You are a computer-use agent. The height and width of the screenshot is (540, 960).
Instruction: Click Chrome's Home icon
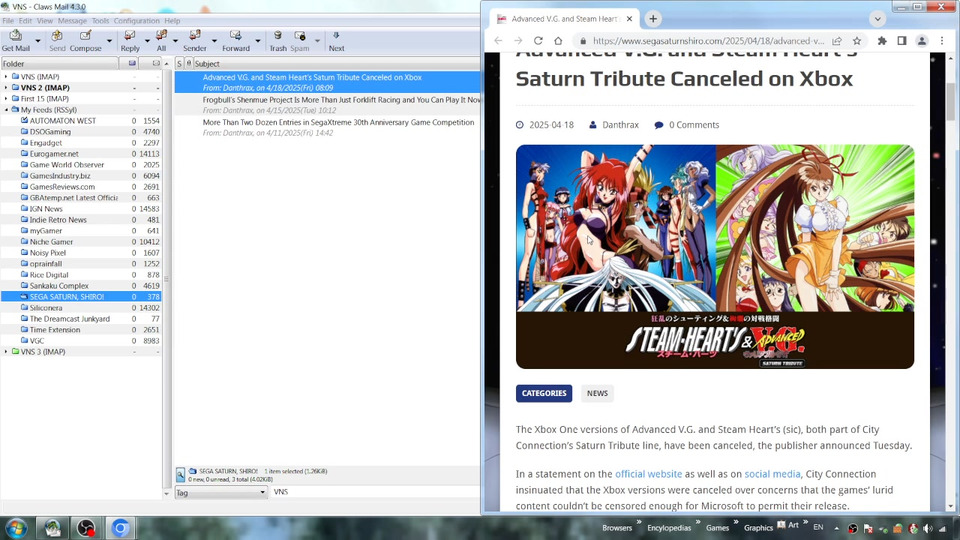[x=558, y=41]
